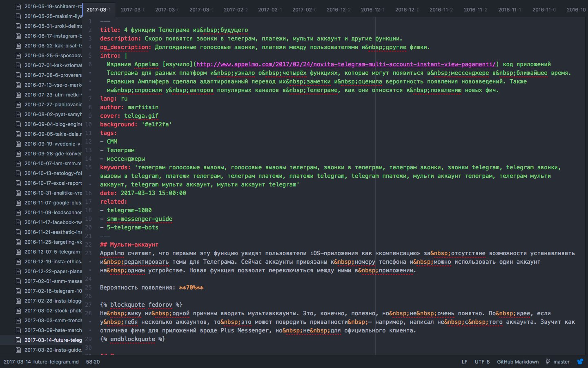Open the 2016-10 editor tab

pos(576,9)
